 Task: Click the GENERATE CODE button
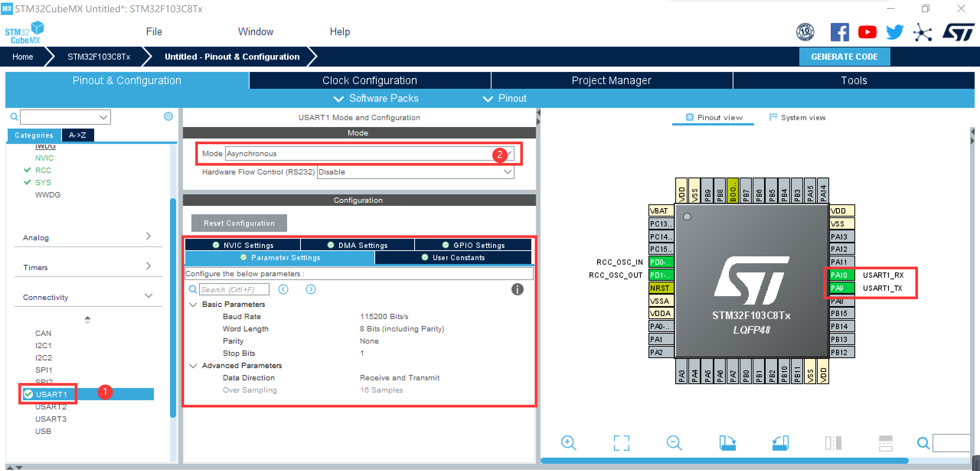844,57
